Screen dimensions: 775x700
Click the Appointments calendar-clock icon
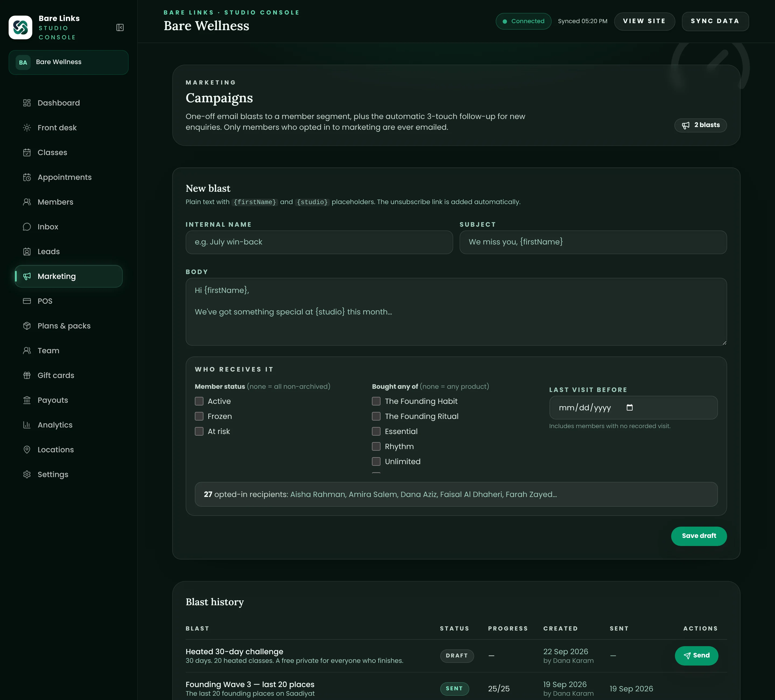[27, 177]
